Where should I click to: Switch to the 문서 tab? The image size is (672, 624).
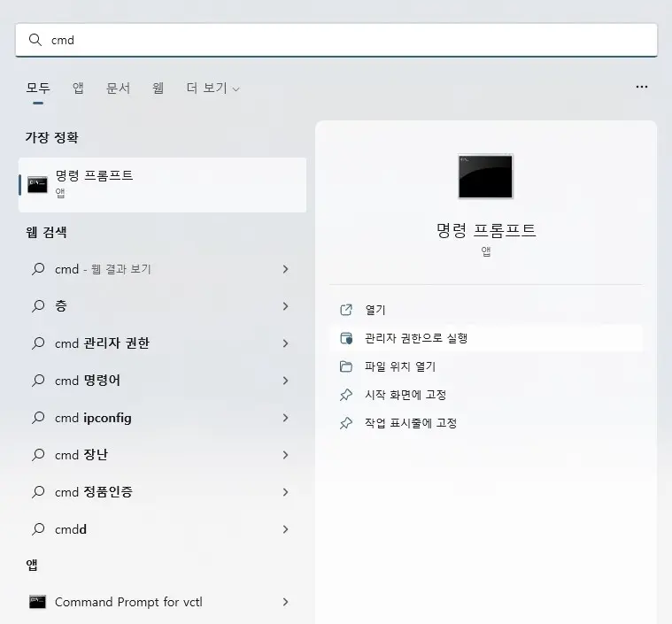point(118,88)
